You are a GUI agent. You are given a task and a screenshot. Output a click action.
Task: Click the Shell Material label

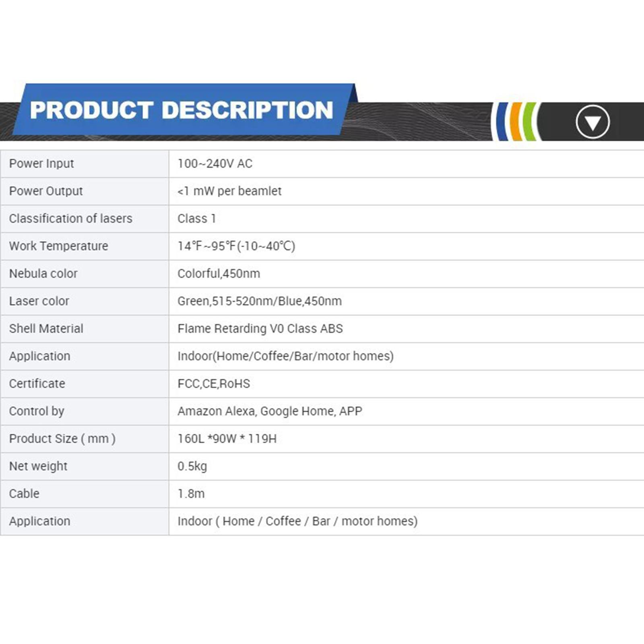46,328
